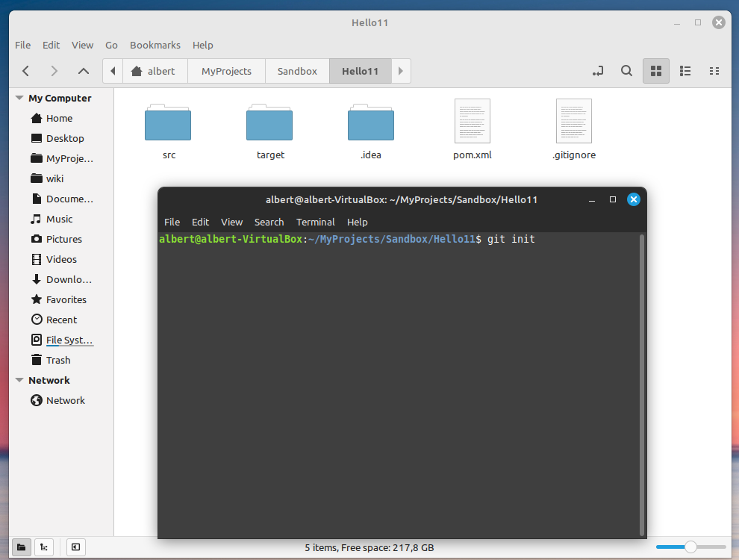Open Downloads in the sidebar
Screen dimensions: 739x560
pyautogui.click(x=69, y=279)
